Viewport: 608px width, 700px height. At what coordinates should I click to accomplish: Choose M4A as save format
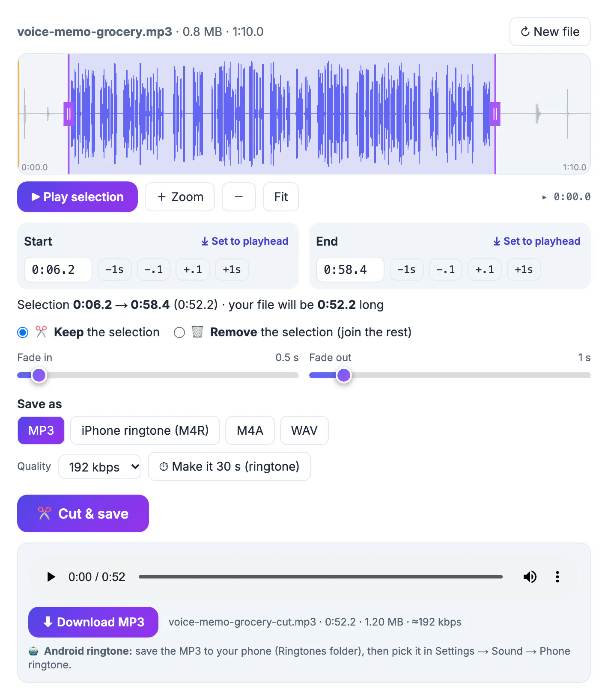point(250,430)
